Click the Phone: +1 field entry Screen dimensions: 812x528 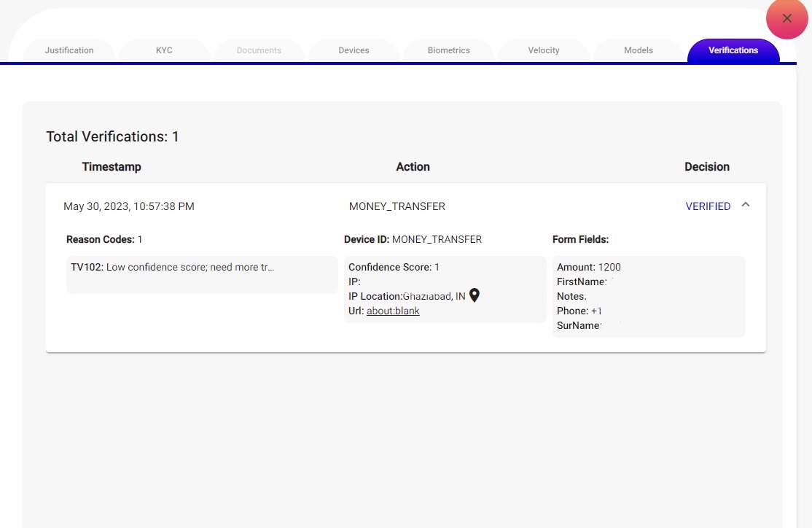[x=579, y=311]
